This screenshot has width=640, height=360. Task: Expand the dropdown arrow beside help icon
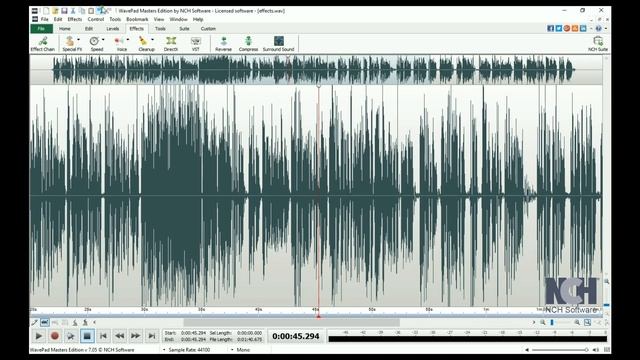pyautogui.click(x=606, y=28)
